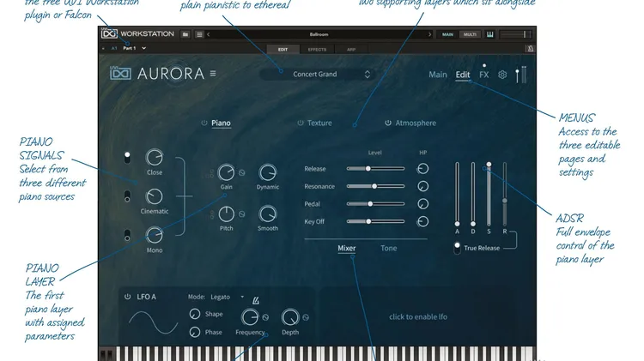Open Aurora hamburger menu next to logo
This screenshot has height=361, width=644.
pos(213,74)
